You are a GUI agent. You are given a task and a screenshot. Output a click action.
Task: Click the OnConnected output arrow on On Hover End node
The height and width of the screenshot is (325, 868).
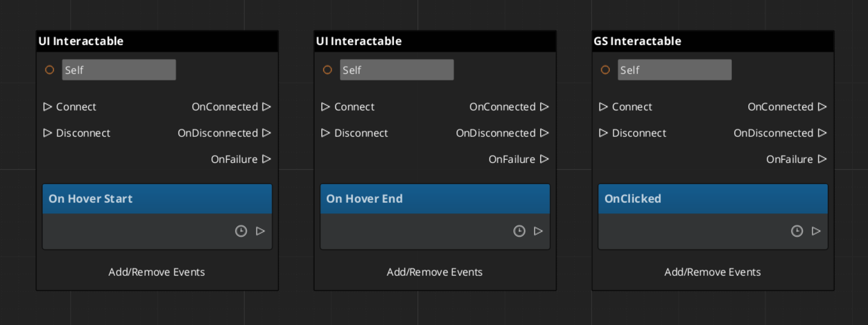coord(545,107)
